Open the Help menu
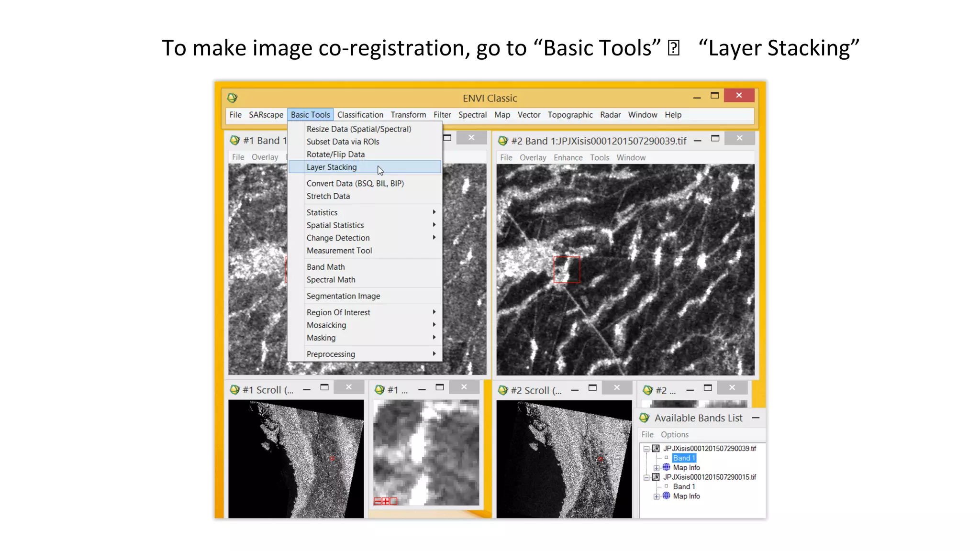 [673, 115]
